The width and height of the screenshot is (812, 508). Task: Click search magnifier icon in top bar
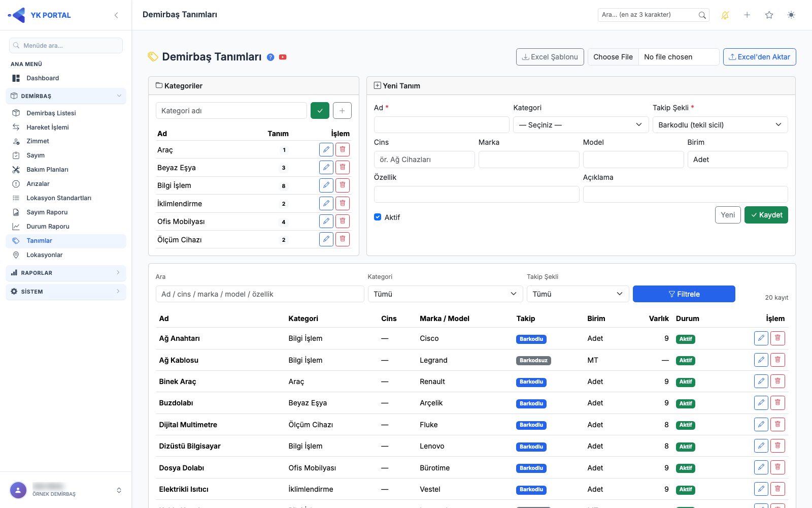click(x=702, y=15)
